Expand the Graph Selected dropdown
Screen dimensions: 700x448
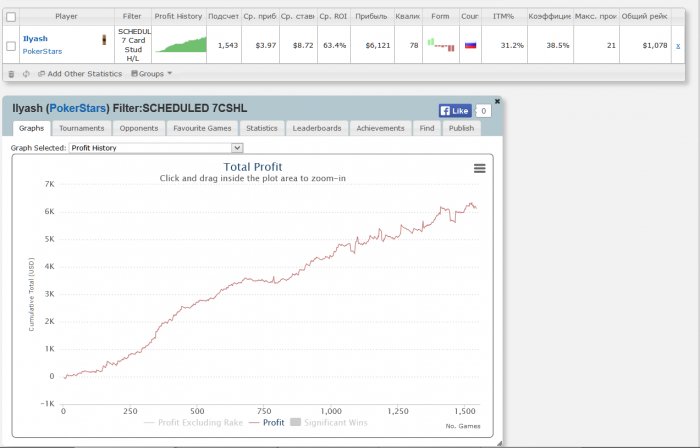point(156,148)
